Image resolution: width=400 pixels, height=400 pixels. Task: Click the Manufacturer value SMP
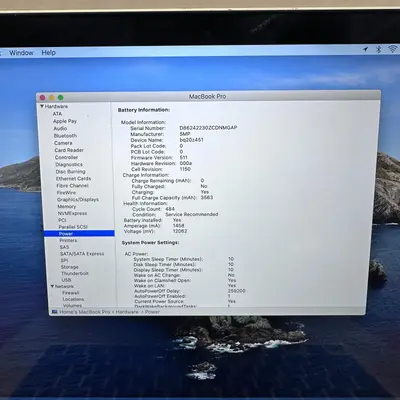click(185, 134)
